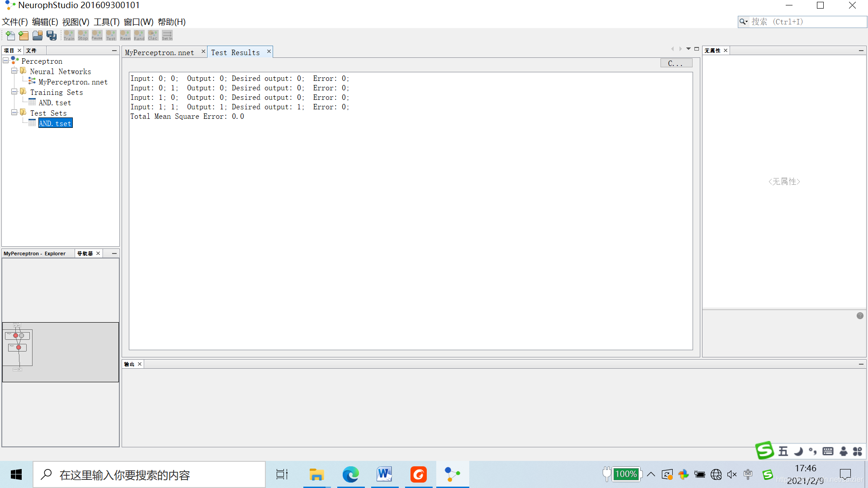Open the editor document list dropdown arrow
This screenshot has width=868, height=488.
click(689, 49)
